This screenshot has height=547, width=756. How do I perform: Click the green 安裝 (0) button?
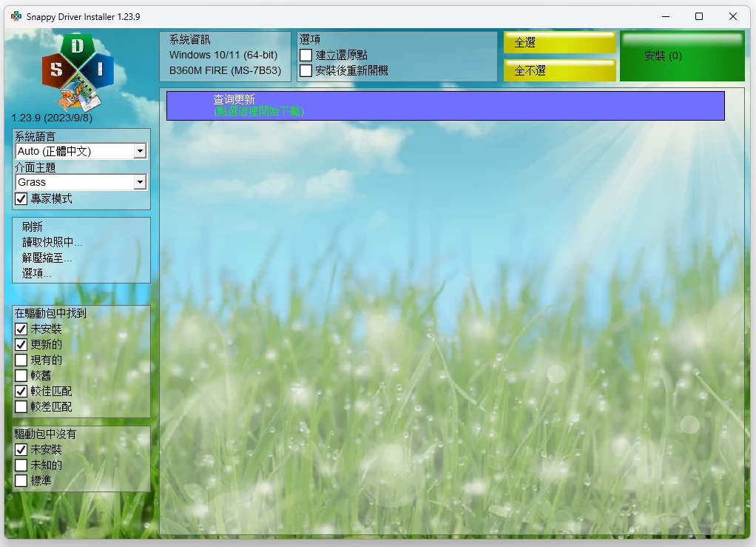click(x=682, y=56)
